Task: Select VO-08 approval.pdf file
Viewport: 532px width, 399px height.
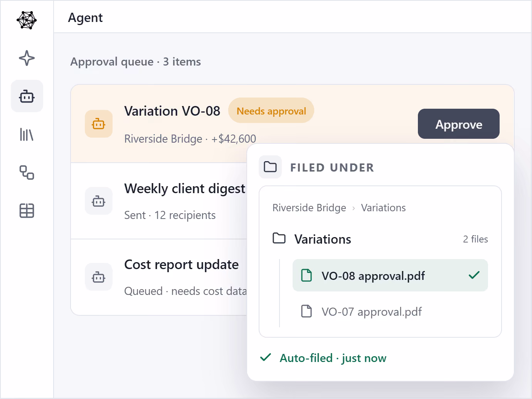Action: click(x=390, y=275)
